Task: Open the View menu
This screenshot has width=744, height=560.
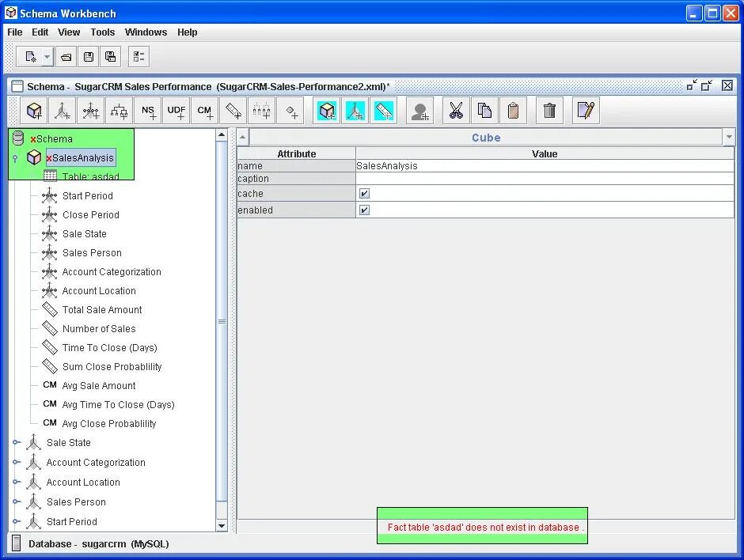Action: click(x=69, y=32)
